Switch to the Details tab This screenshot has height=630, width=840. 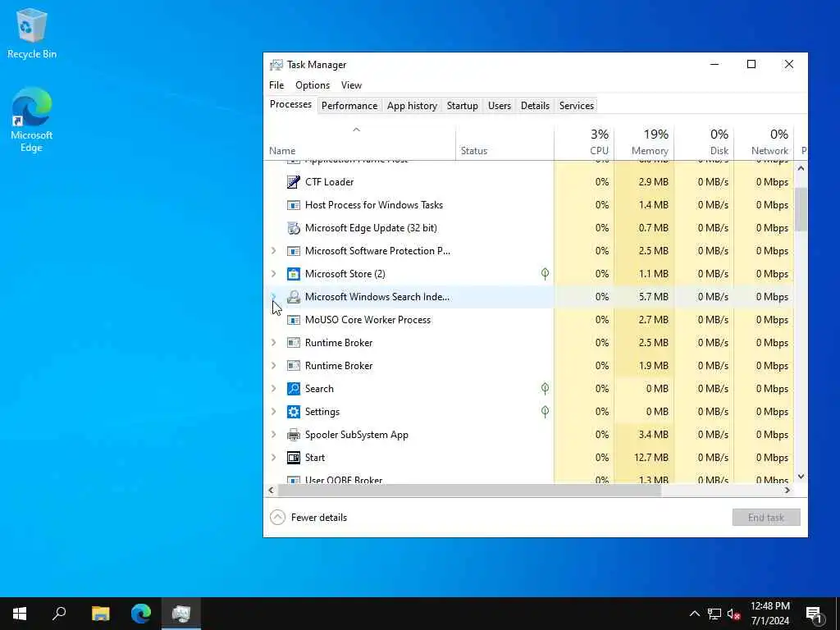pyautogui.click(x=535, y=106)
